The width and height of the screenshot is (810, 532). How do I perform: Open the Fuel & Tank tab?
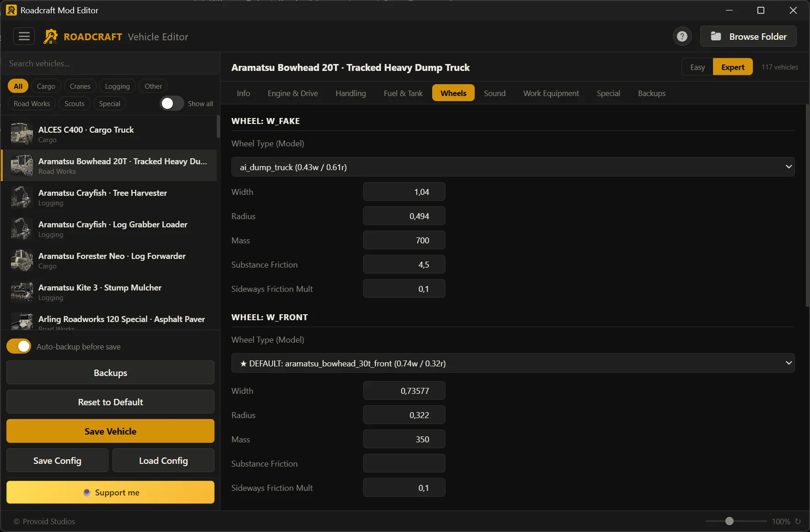coord(403,93)
